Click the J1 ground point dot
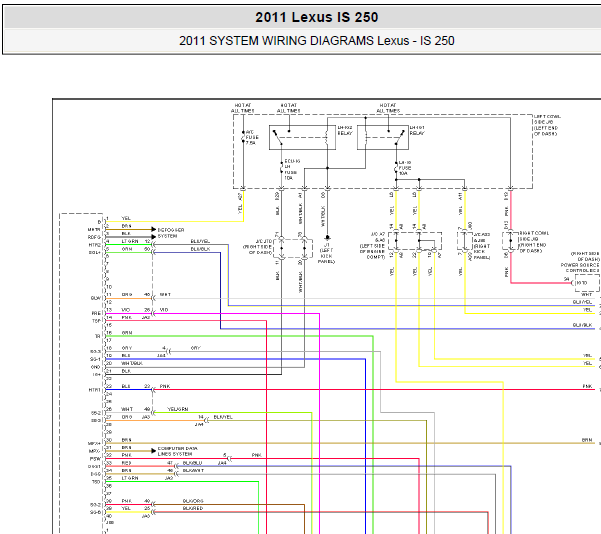Screen dimensions: 601x534 coord(327,238)
